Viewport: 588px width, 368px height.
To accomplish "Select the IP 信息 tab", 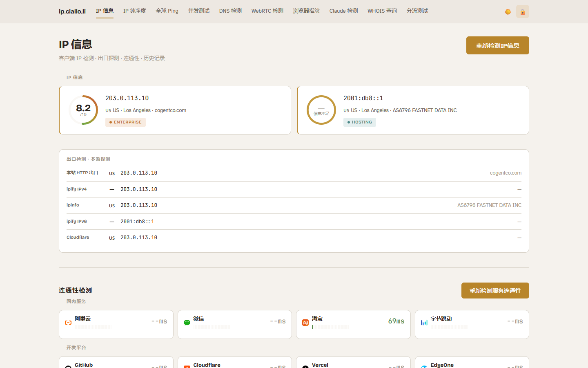I will (x=105, y=11).
